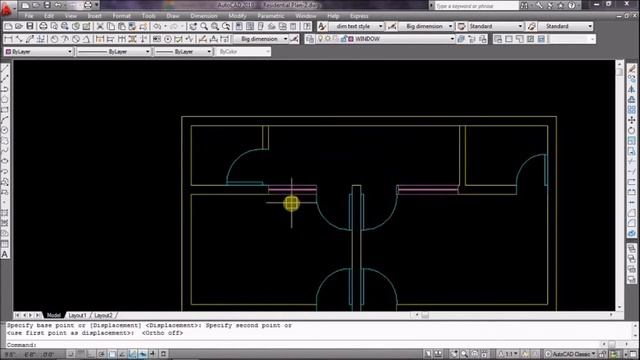640x360 pixels.
Task: Toggle Grid display in status bar
Action: tap(81, 354)
